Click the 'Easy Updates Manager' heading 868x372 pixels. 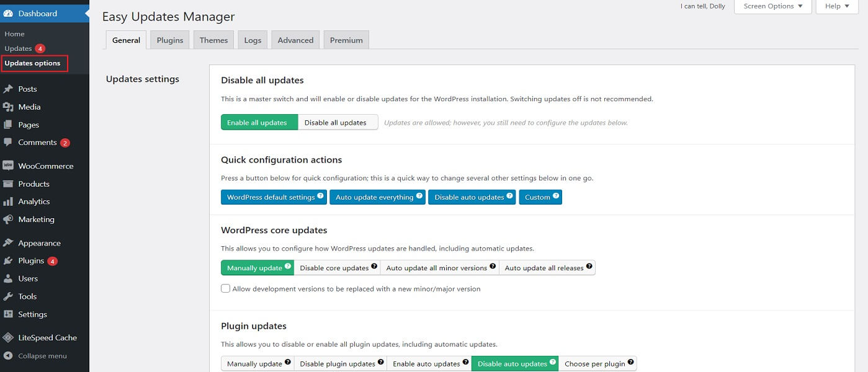tap(168, 17)
